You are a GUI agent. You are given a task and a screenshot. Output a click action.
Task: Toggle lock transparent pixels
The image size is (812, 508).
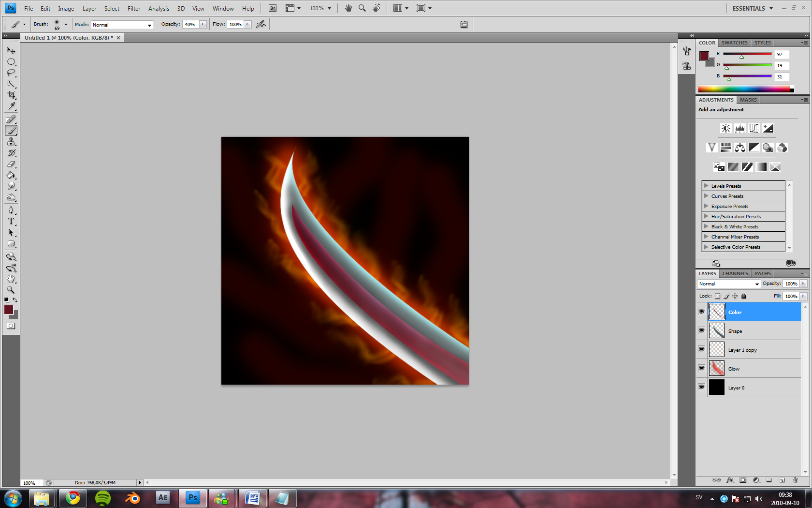[x=717, y=296]
